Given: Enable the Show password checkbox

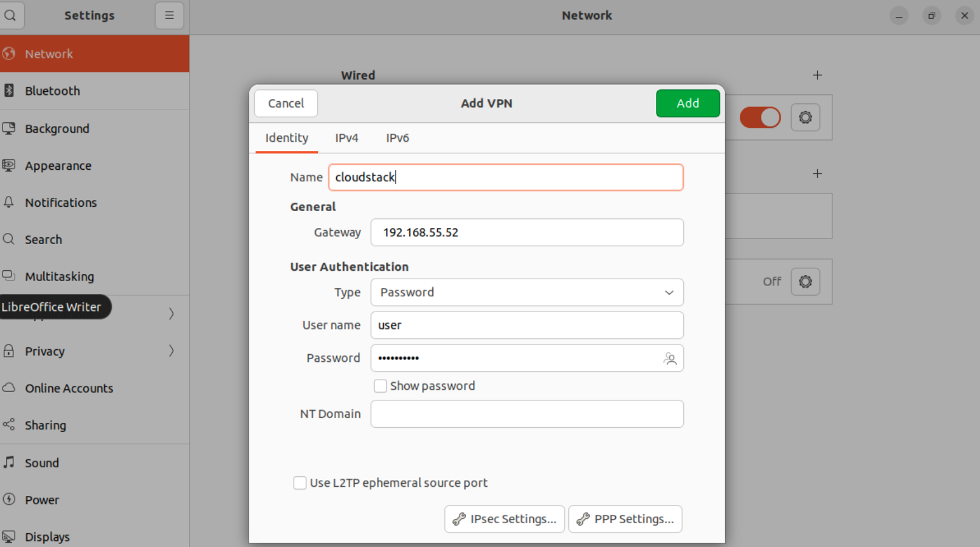Looking at the screenshot, I should click(381, 386).
